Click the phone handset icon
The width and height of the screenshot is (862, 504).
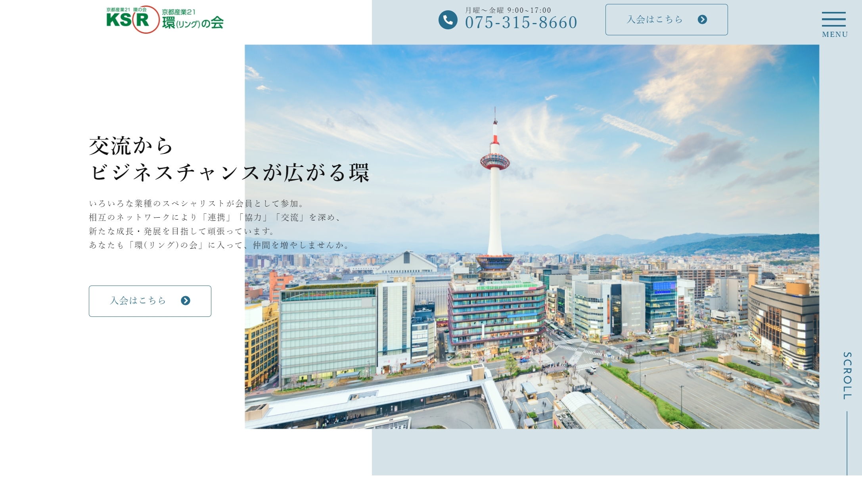[x=448, y=19]
